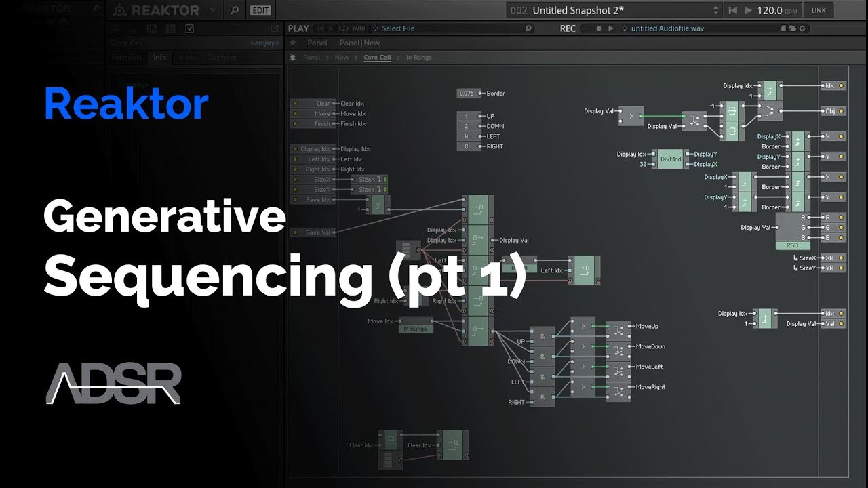Click the checkbox icon in the side pane toolbar
Image resolution: width=868 pixels, height=488 pixels.
(x=189, y=28)
